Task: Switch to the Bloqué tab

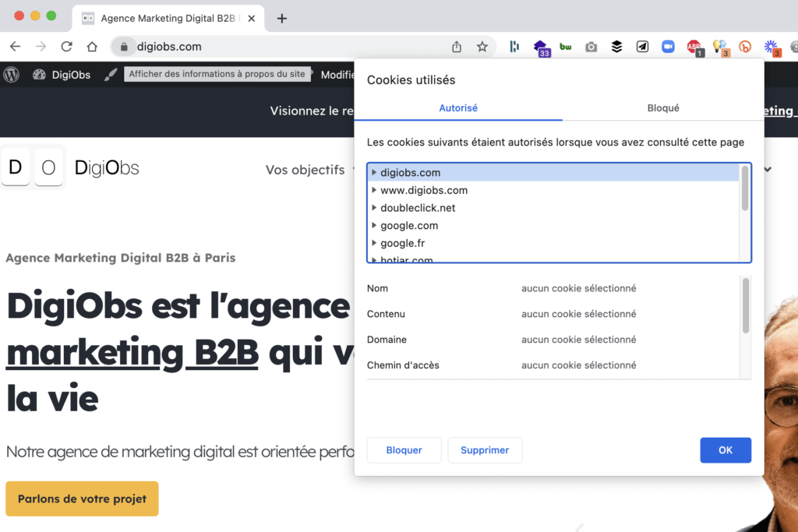Action: (x=663, y=108)
